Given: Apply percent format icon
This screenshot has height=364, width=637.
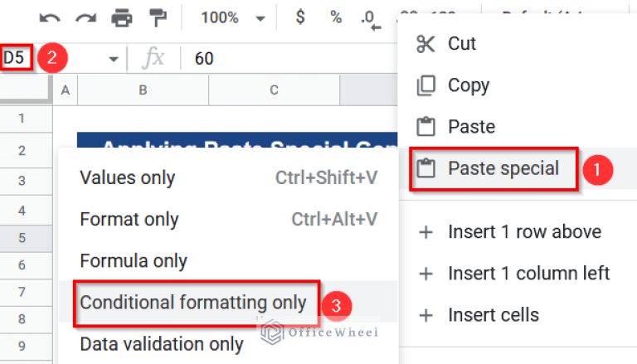Looking at the screenshot, I should click(x=335, y=17).
